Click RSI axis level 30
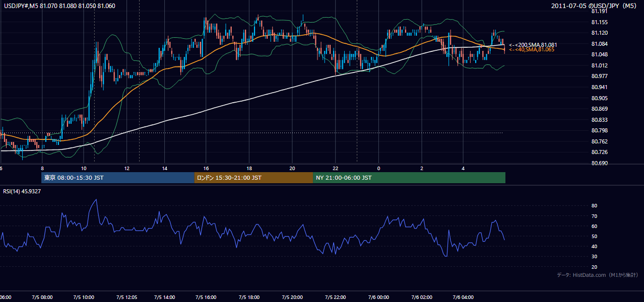The width and height of the screenshot is (644, 302). pos(595,257)
